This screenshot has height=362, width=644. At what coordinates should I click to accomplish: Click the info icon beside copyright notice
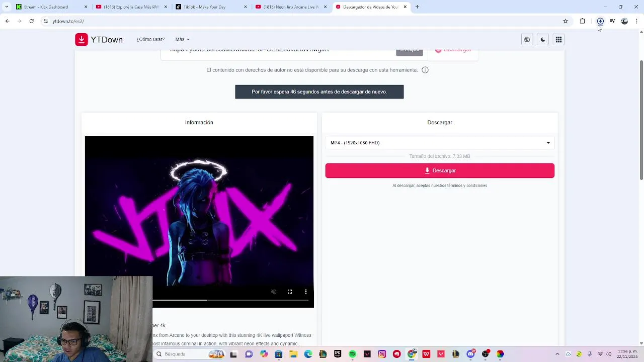point(425,70)
